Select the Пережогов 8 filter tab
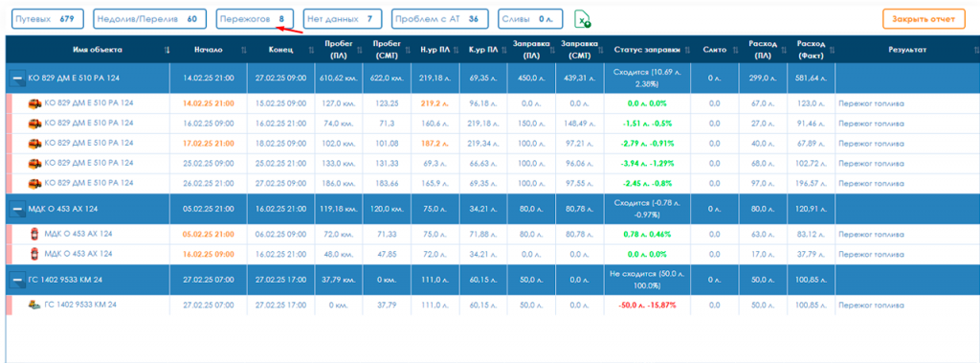The image size is (980, 363). [256, 19]
